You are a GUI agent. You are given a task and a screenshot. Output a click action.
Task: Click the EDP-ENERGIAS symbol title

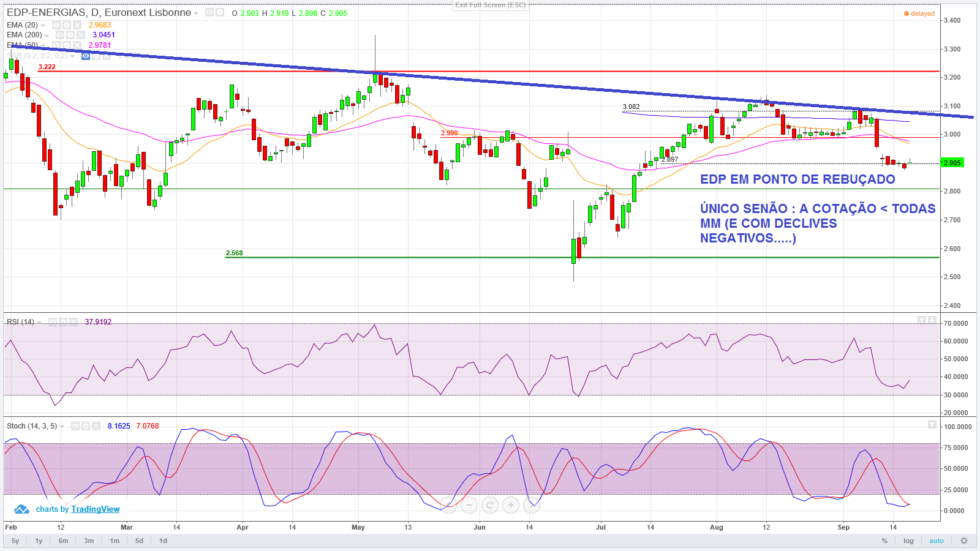99,13
